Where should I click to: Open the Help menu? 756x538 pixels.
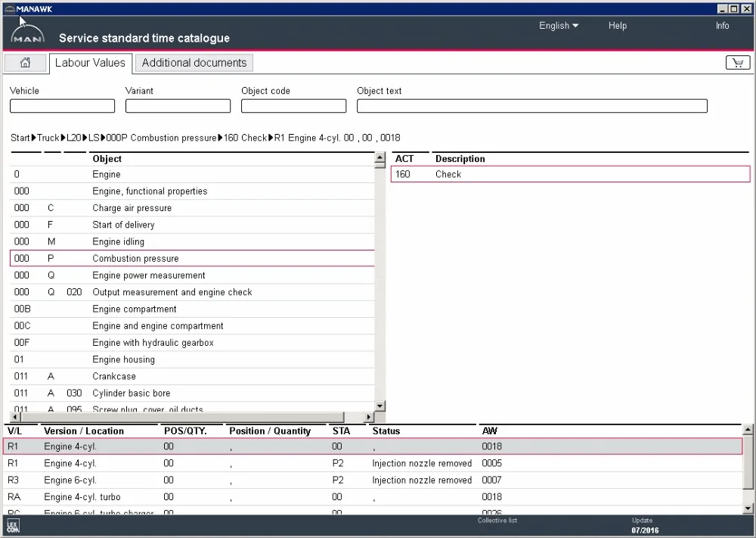coord(617,26)
